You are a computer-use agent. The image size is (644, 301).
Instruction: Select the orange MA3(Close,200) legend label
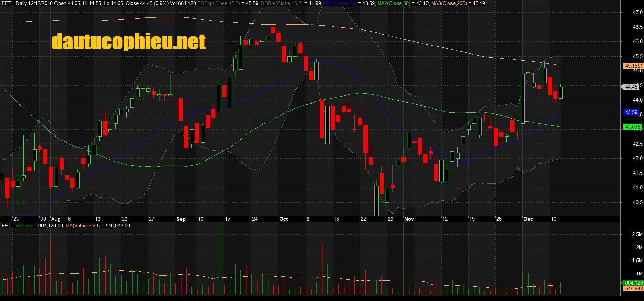449,3
